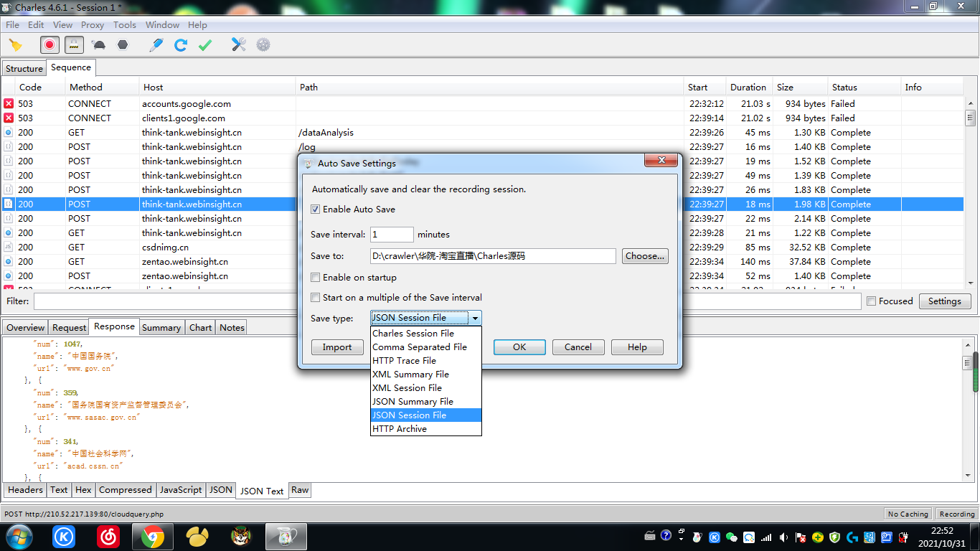Choose XML Session File option
Viewport: 980px width, 551px height.
pos(426,388)
